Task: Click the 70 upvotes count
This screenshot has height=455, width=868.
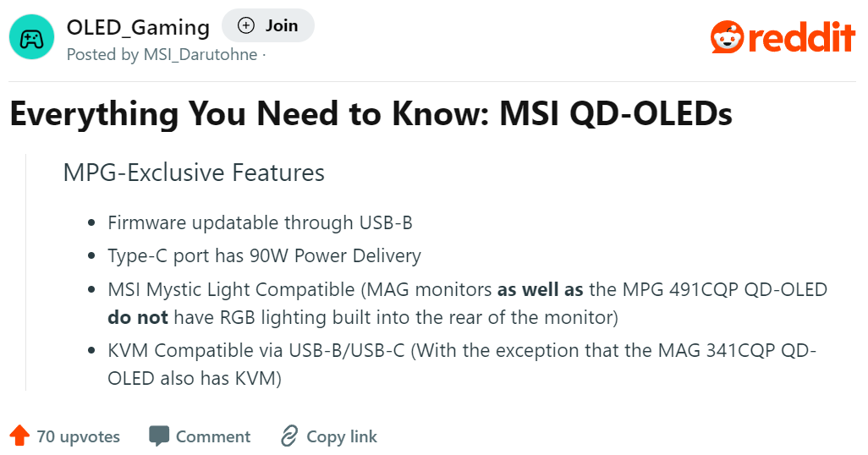Action: click(79, 436)
